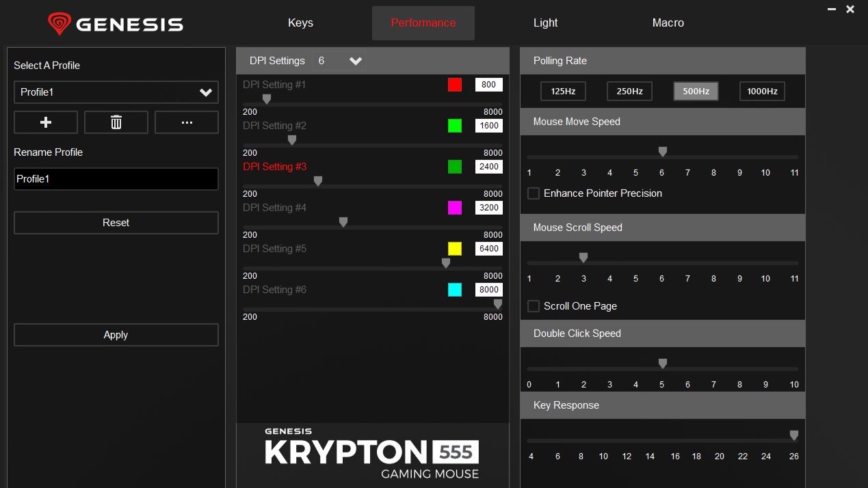Viewport: 868px width, 488px height.
Task: Tick the Scroll One Page checkbox
Action: coord(534,306)
